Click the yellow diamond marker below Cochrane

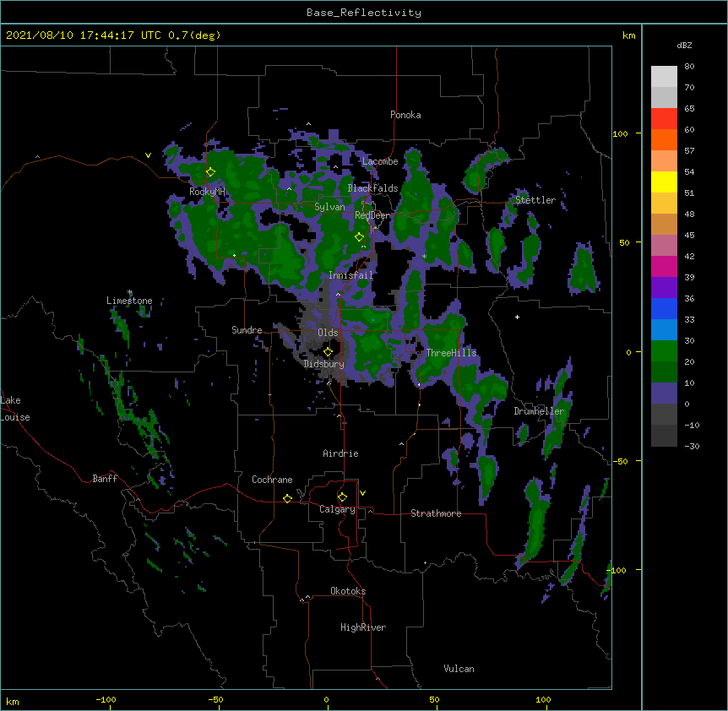(x=287, y=498)
